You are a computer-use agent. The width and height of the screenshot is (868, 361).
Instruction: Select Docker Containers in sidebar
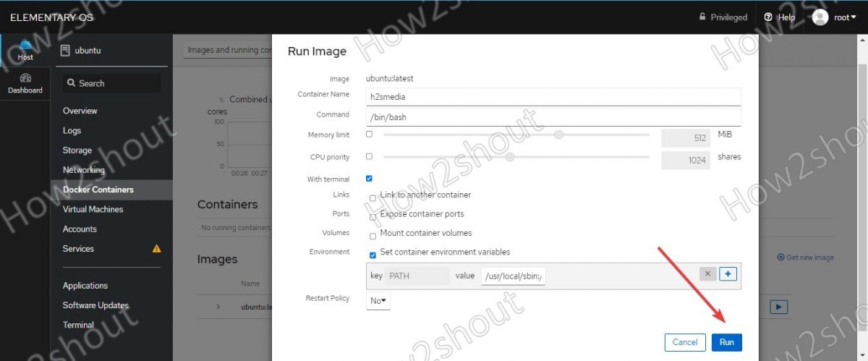[x=98, y=190]
